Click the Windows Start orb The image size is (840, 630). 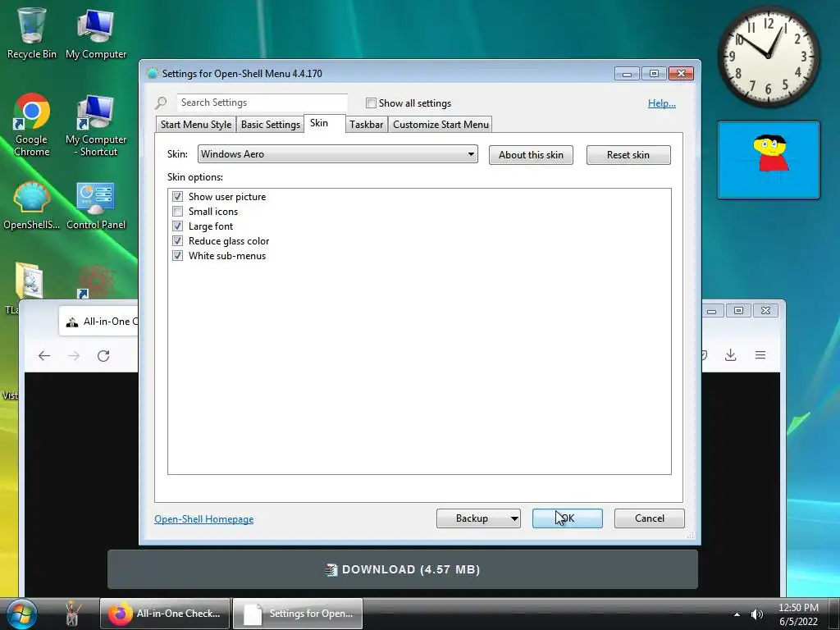[22, 614]
